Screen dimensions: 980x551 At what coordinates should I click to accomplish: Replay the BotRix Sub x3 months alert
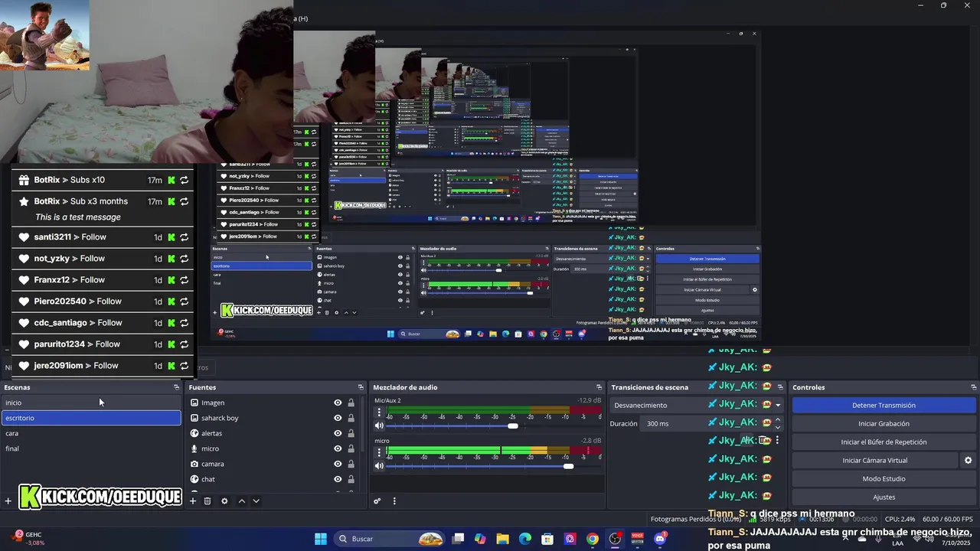185,201
